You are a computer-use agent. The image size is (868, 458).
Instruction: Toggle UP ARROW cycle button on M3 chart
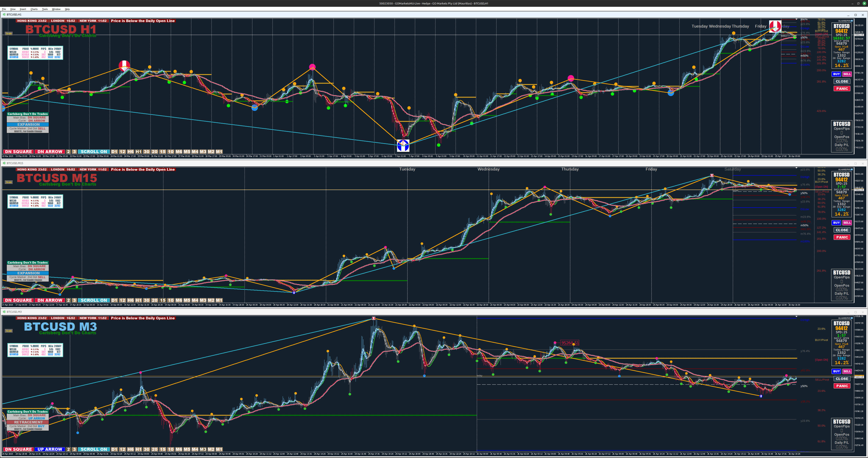point(50,450)
